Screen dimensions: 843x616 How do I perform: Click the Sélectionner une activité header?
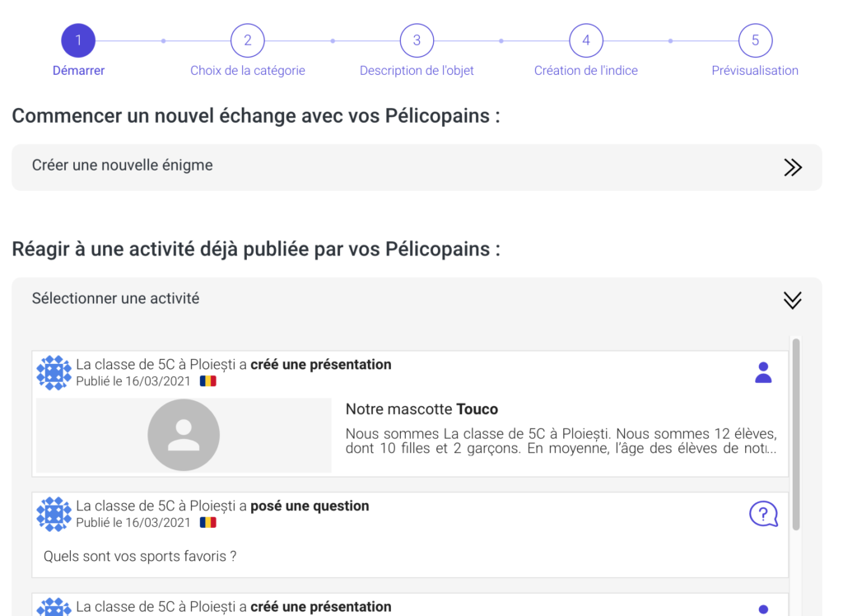coord(115,299)
